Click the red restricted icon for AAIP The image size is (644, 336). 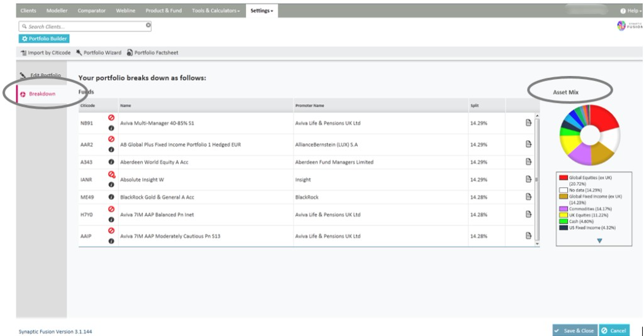click(111, 230)
